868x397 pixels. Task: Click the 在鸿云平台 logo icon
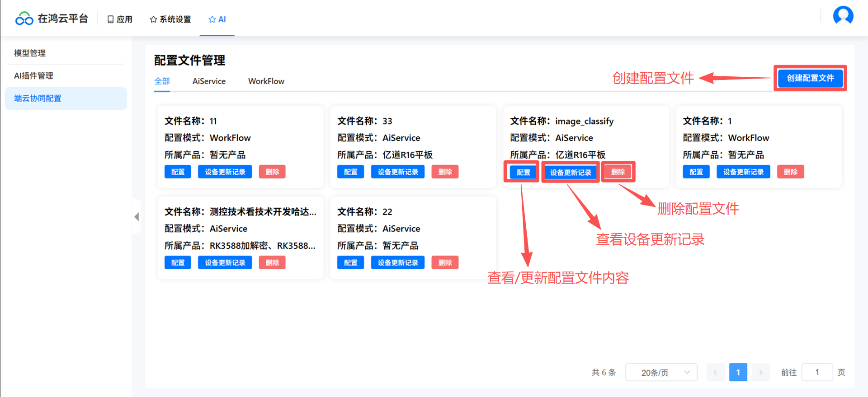[24, 19]
